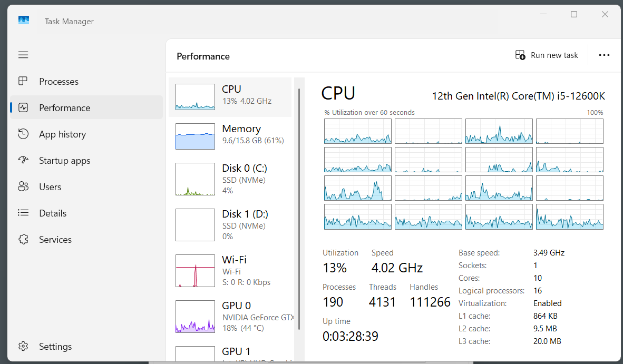Select the GPU 1 resource entry

tap(230, 352)
